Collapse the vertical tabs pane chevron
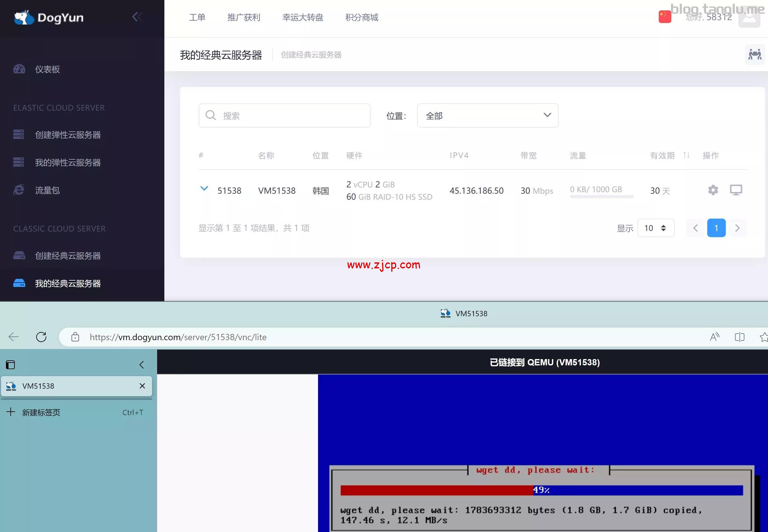This screenshot has width=768, height=532. [142, 365]
